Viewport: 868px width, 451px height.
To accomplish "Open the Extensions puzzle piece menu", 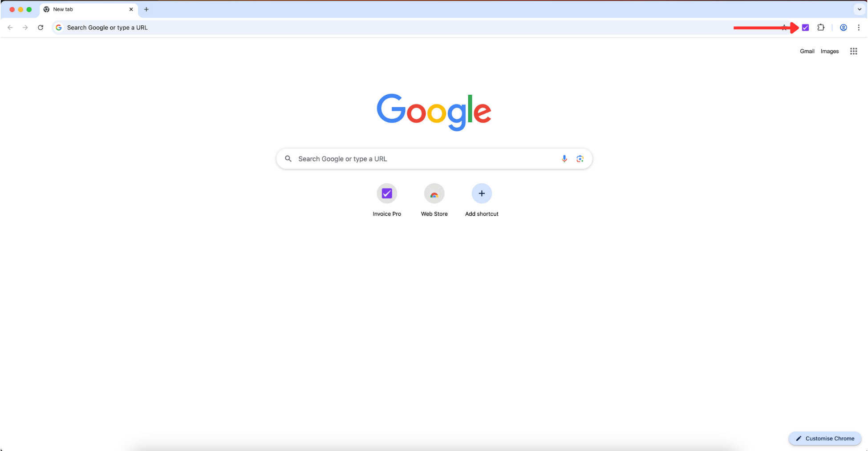I will pyautogui.click(x=821, y=28).
